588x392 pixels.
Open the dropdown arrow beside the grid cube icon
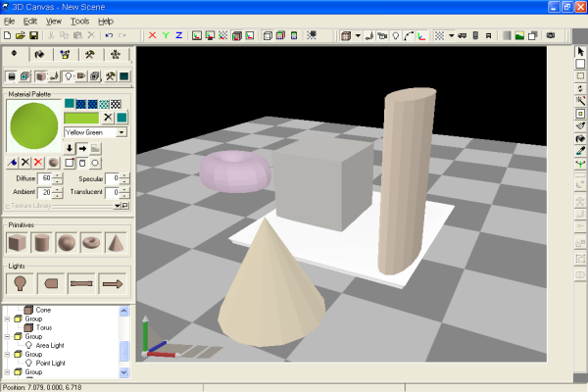[358, 35]
